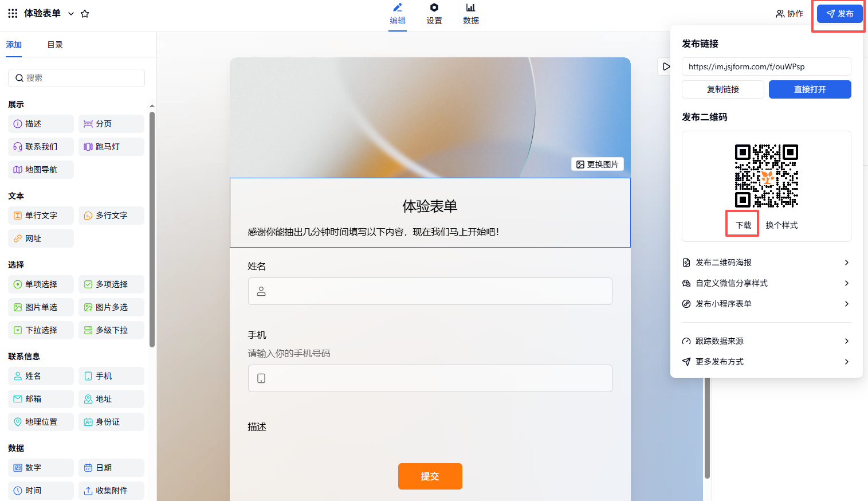
Task: Switch to the 设置 tab
Action: tap(434, 14)
